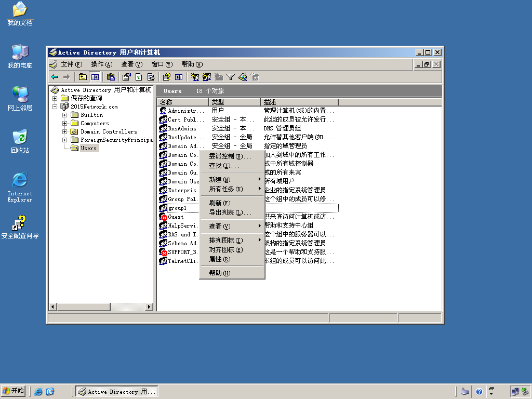Sort by the 类型 column header
The height and width of the screenshot is (399, 532).
(235, 102)
